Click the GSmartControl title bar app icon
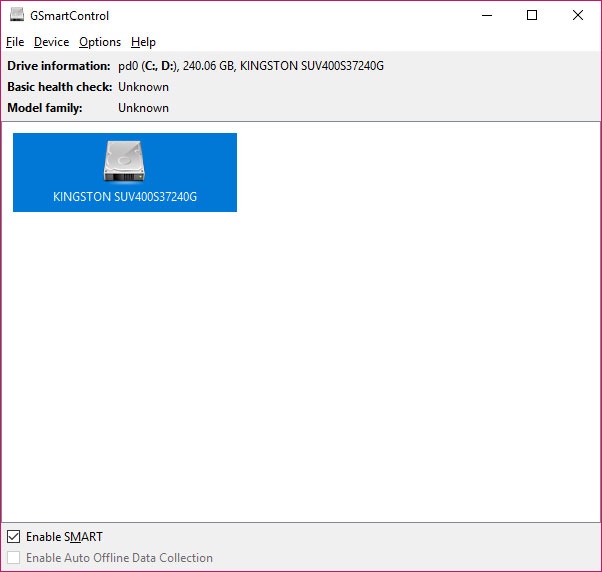The image size is (602, 572). tap(17, 15)
